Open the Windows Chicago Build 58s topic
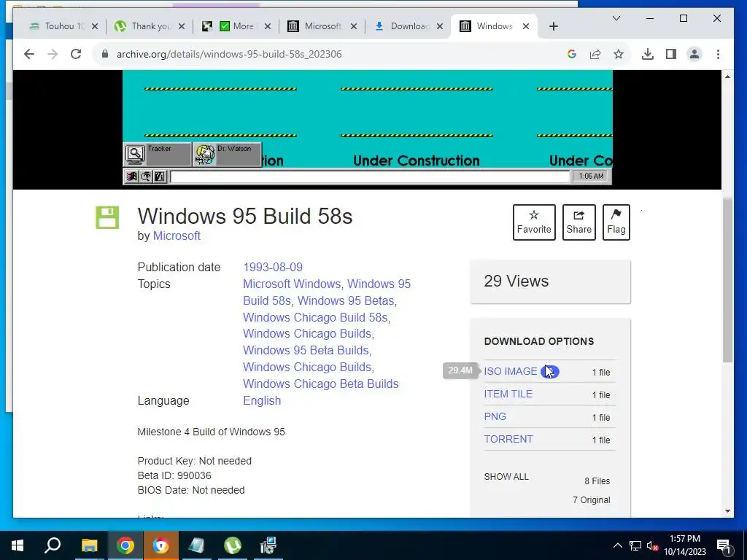 coord(315,318)
